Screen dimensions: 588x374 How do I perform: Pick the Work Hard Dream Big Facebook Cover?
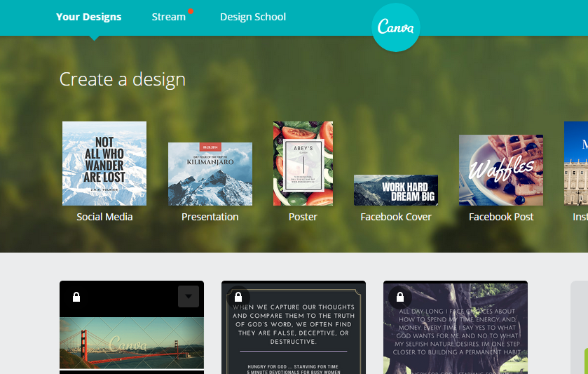(396, 190)
